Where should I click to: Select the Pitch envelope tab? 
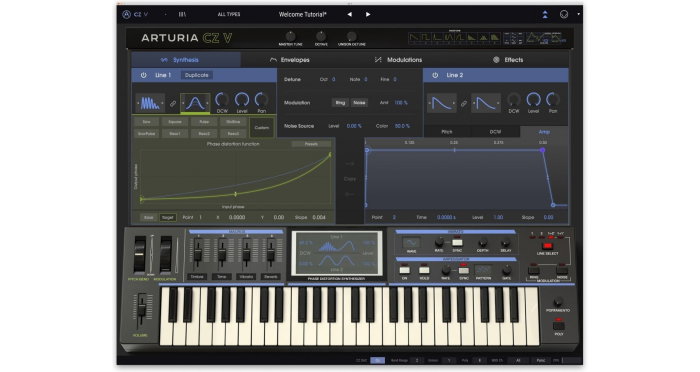point(447,132)
